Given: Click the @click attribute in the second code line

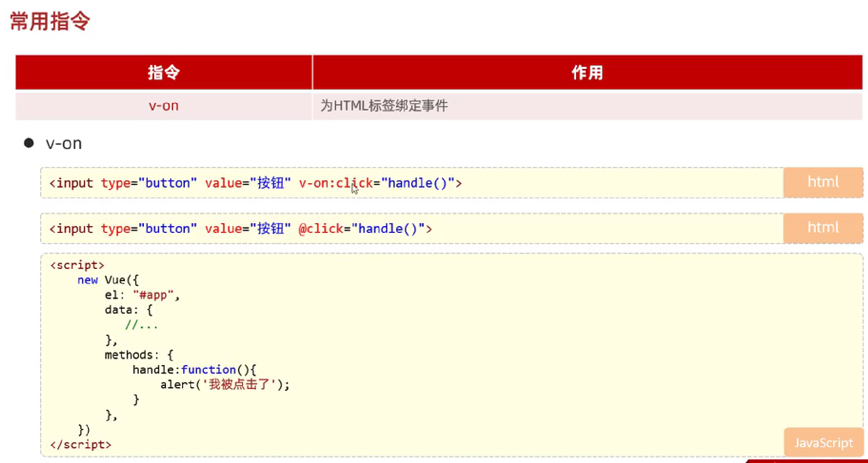Looking at the screenshot, I should [321, 229].
